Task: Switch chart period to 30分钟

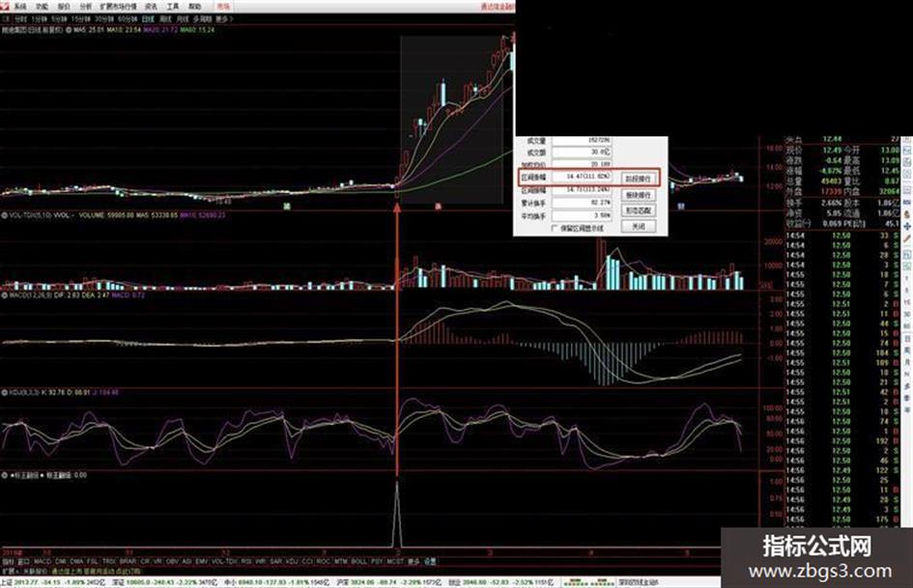Action: click(103, 18)
